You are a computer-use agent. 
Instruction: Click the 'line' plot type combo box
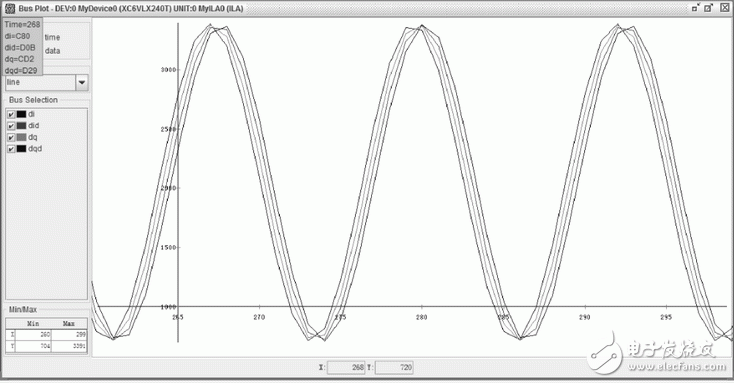(46, 83)
